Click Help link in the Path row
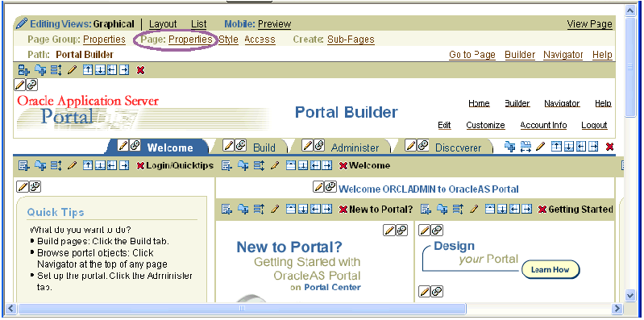644x320 pixels. (x=602, y=55)
